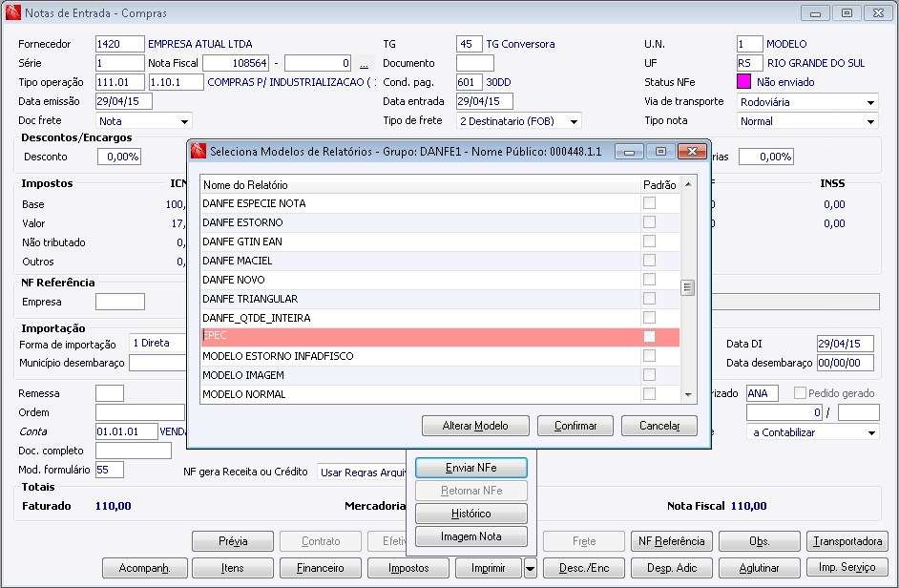
Task: Check the Pedido gerado checkbox
Action: pos(800,393)
